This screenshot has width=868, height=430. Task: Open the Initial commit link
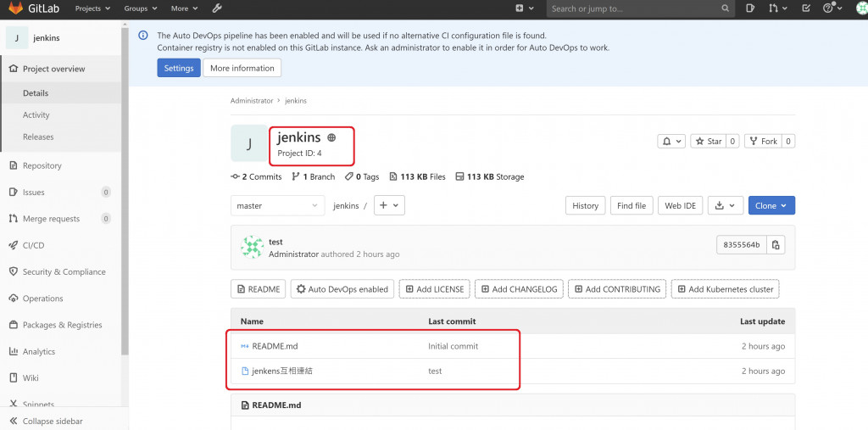pyautogui.click(x=453, y=346)
